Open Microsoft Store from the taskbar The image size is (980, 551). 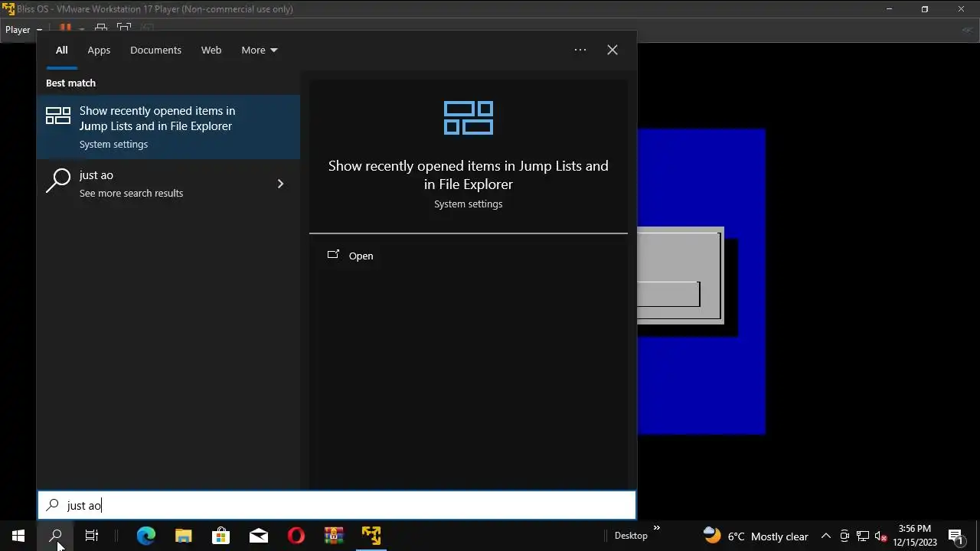pos(220,536)
